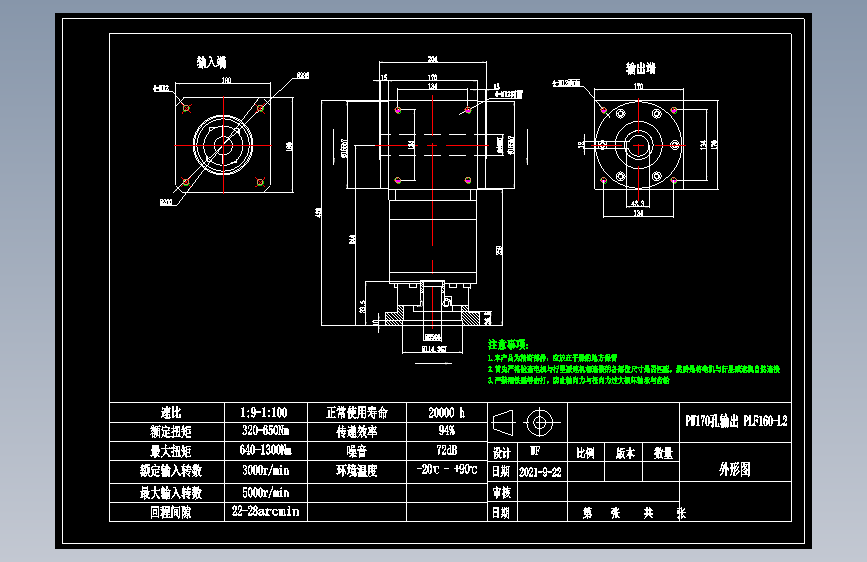
Task: Select the 3000r/min speed value
Action: 265,471
